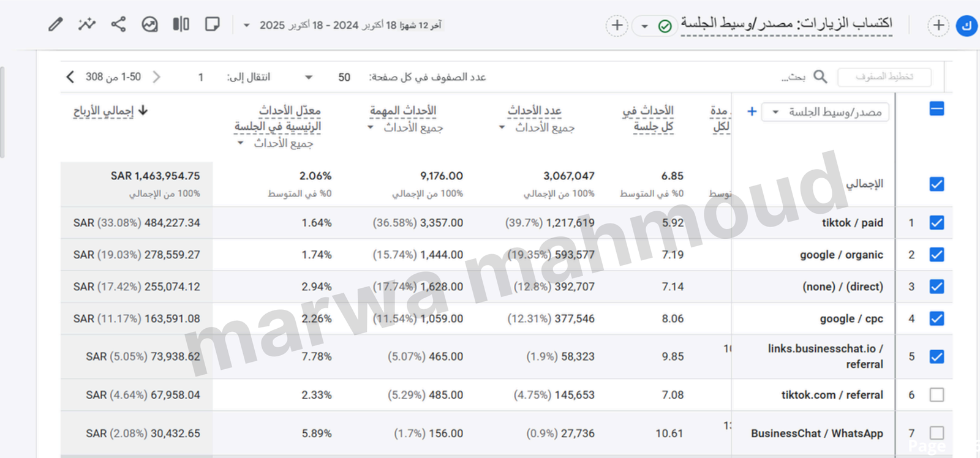Add dimension with blue plus icon
The image size is (980, 458).
tap(752, 111)
